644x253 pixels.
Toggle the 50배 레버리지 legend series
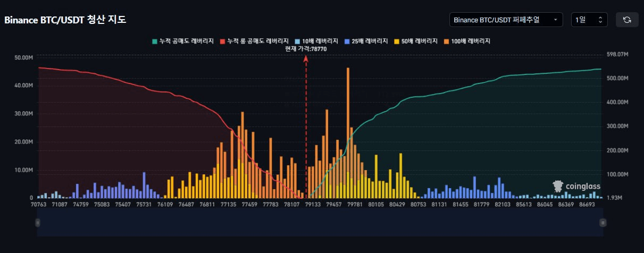(x=417, y=41)
